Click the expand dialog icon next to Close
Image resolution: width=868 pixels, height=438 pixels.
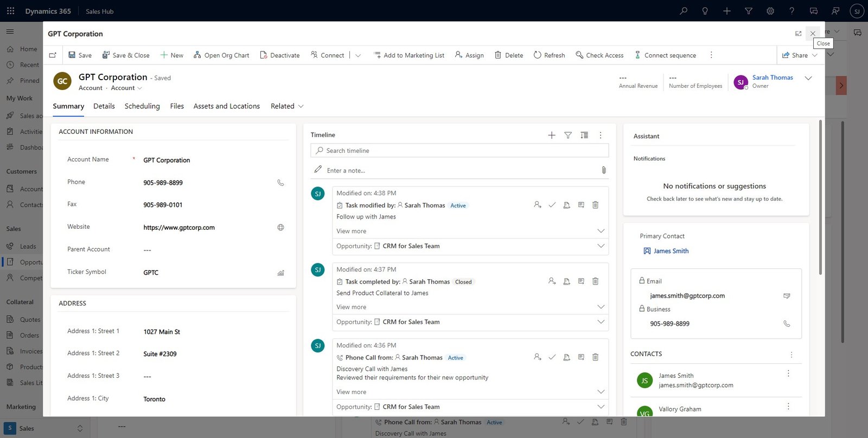(x=798, y=34)
